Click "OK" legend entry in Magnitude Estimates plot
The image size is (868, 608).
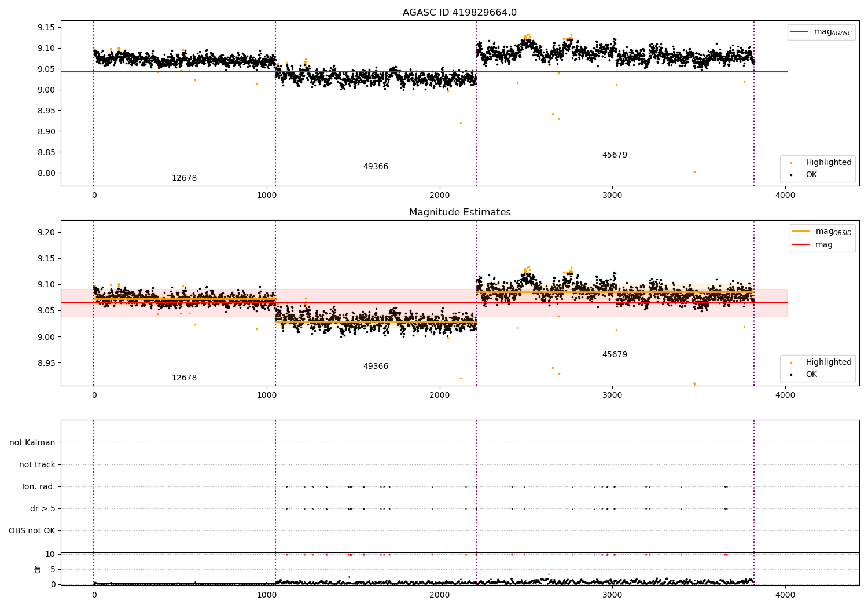[804, 375]
